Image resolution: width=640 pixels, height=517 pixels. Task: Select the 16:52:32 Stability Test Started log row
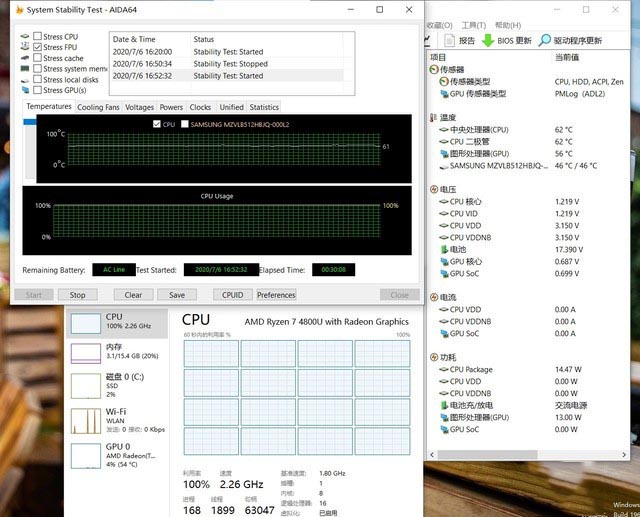(227, 75)
